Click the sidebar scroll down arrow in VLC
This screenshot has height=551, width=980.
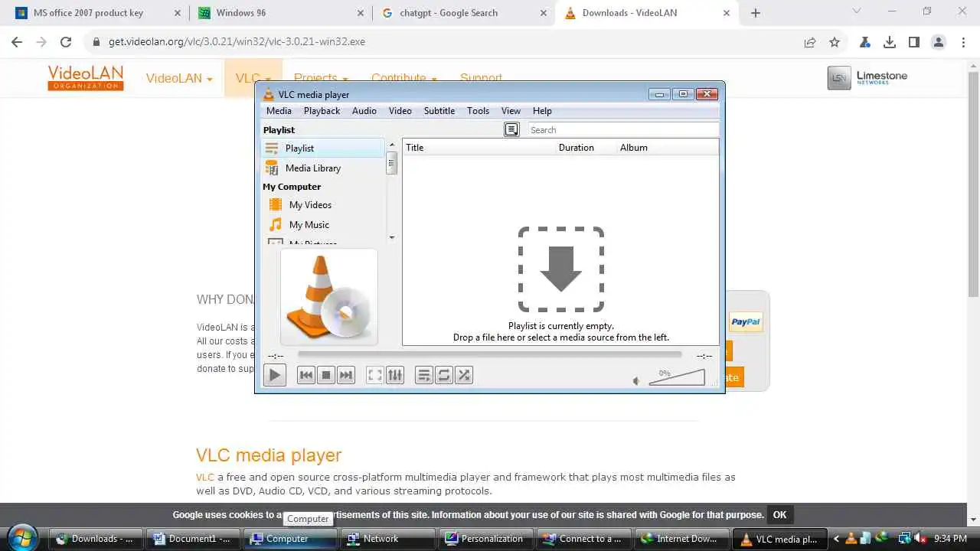[x=392, y=237]
